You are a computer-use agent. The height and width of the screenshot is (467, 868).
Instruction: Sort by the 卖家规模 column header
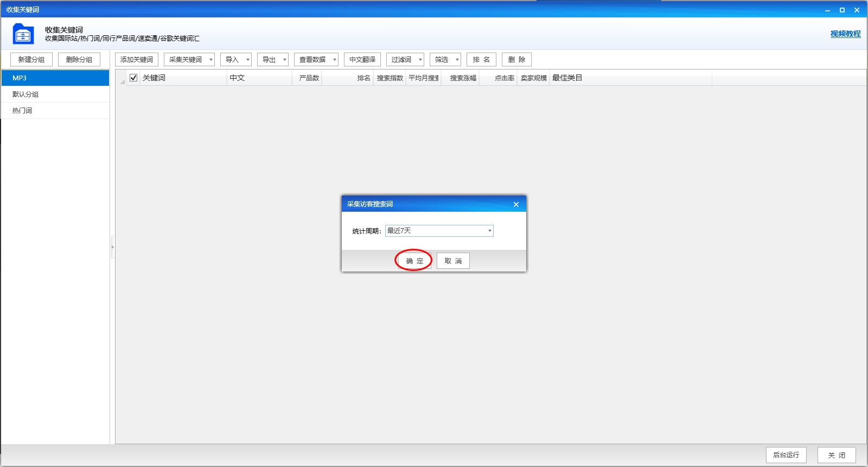pos(533,78)
